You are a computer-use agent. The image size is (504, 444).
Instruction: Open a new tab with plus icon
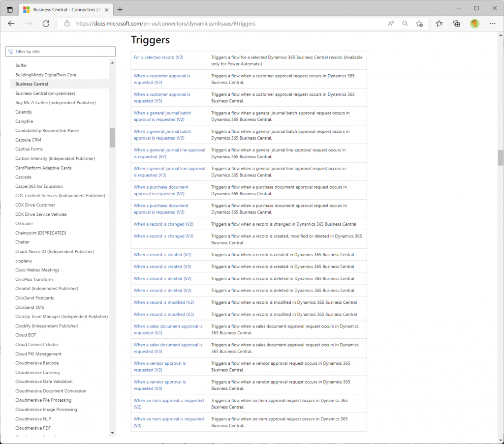coord(120,10)
